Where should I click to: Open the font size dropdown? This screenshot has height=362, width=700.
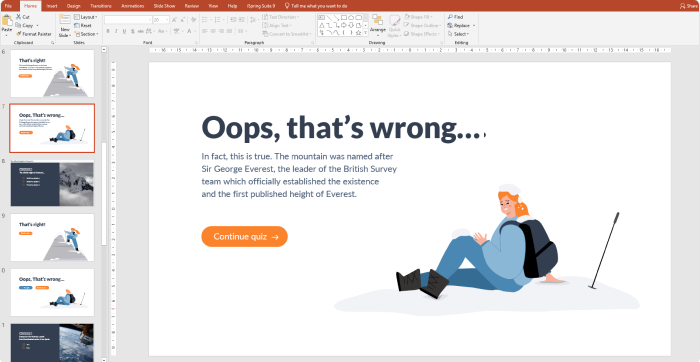(x=167, y=20)
